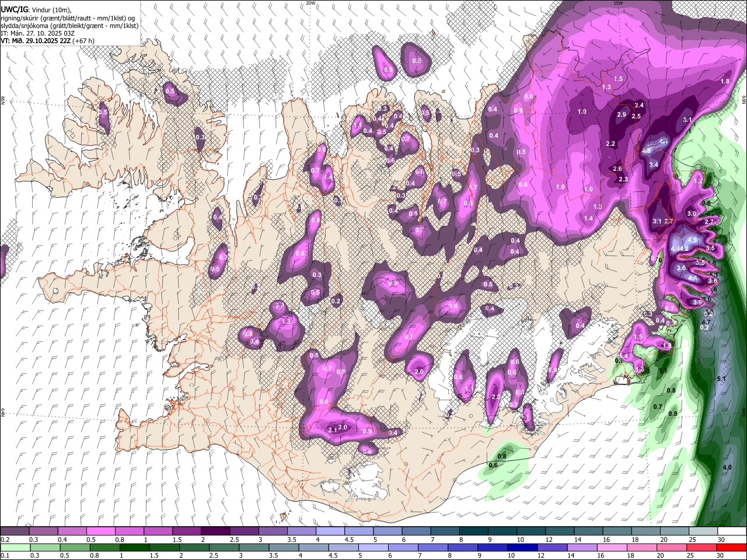Click the '0.1' label in lower legend row

(x=5, y=556)
